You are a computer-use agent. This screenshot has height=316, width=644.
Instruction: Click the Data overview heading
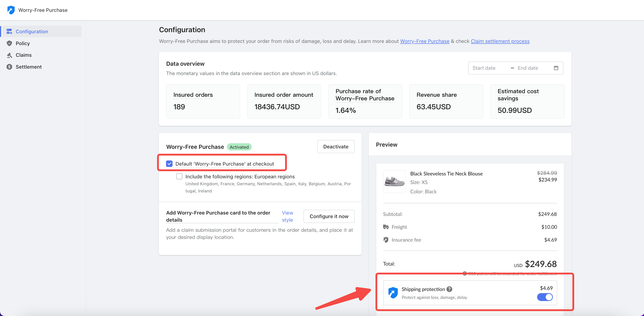tap(185, 64)
